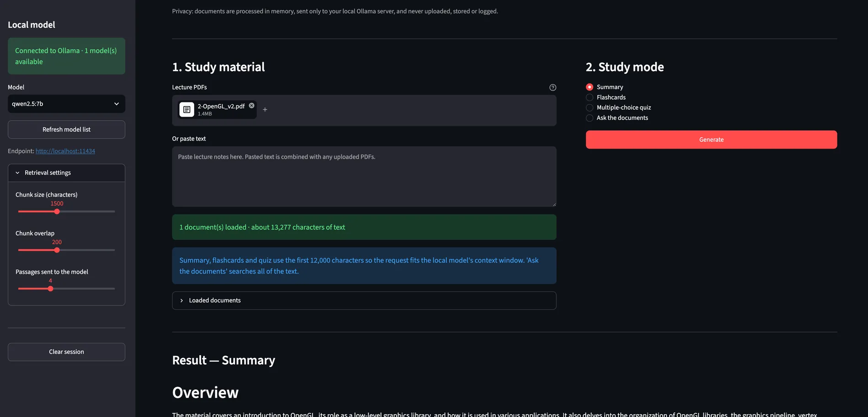Open the http://localhost:11434 endpoint link
Viewport: 868px width, 417px height.
(x=65, y=151)
